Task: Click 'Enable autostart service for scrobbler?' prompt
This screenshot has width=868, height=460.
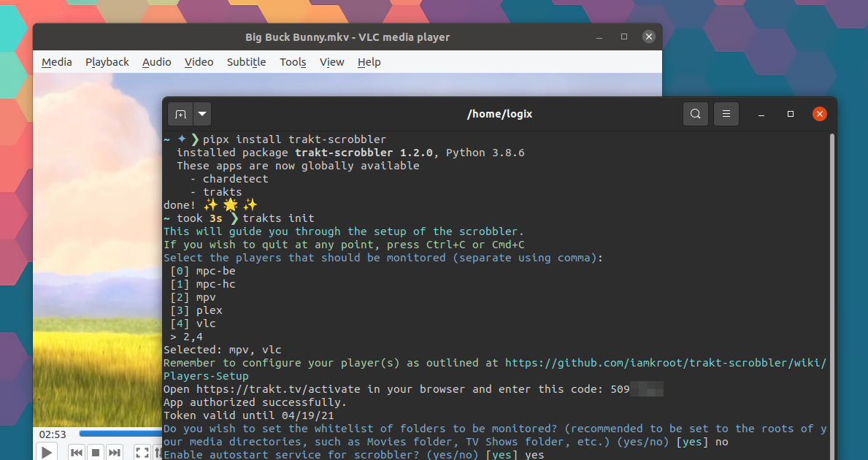Action: point(321,455)
